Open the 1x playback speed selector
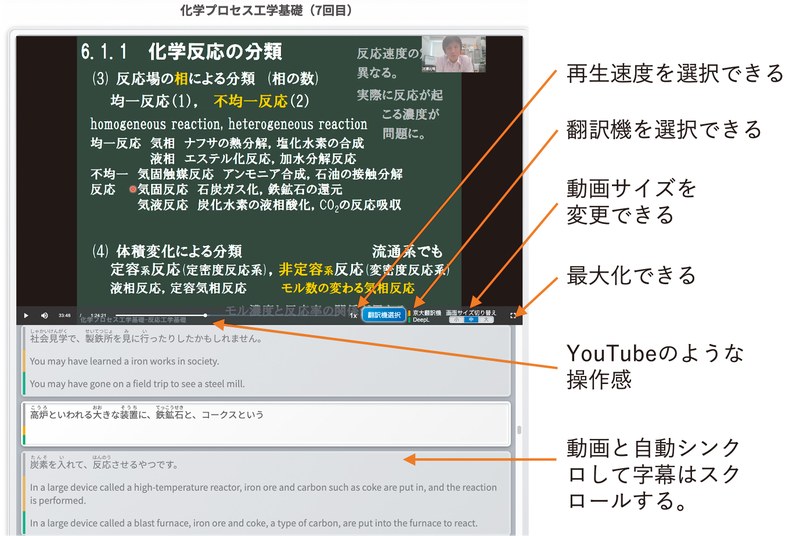 coord(353,315)
